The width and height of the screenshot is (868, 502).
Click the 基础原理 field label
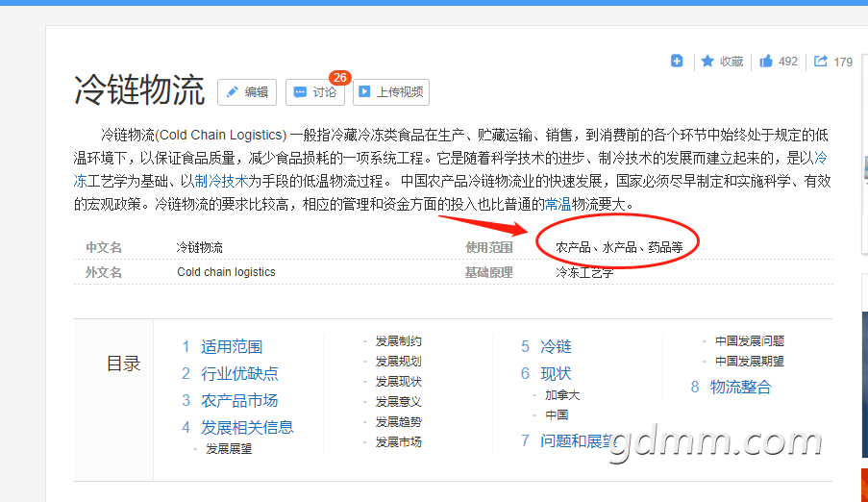coord(489,272)
